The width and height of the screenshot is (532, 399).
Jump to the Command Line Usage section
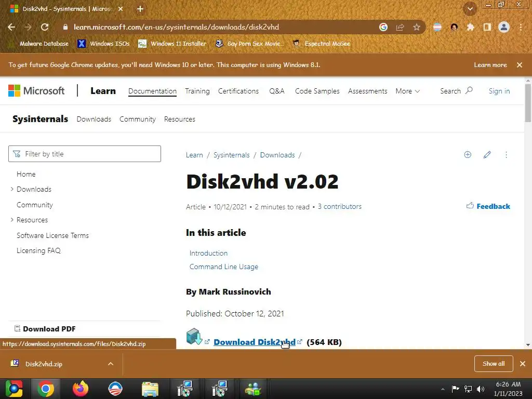pos(223,267)
